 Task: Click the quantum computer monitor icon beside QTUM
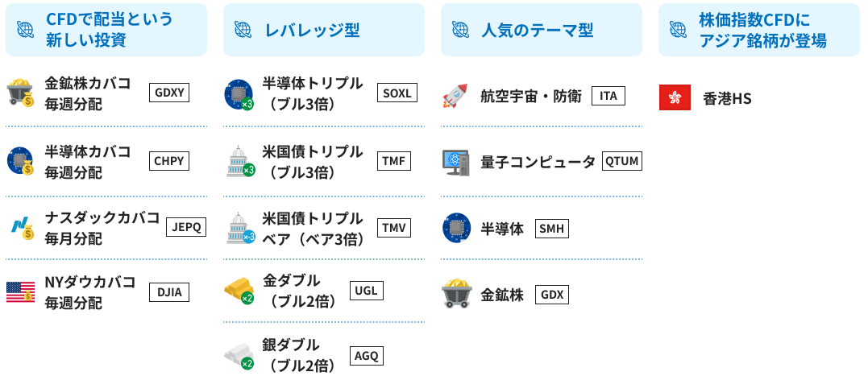(x=456, y=162)
